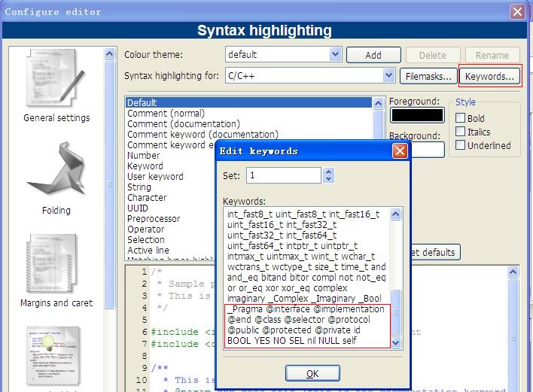The width and height of the screenshot is (533, 392).
Task: Select Comment (documentation) in style list
Action: [184, 123]
